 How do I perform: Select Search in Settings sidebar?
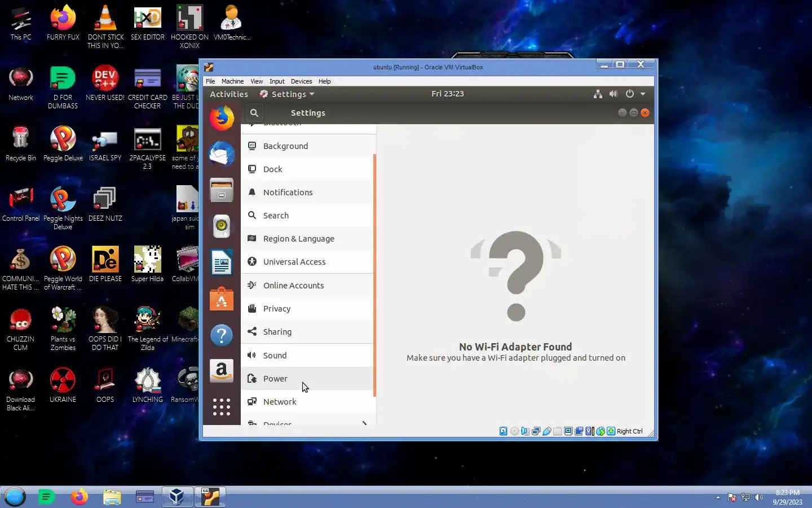coord(307,215)
